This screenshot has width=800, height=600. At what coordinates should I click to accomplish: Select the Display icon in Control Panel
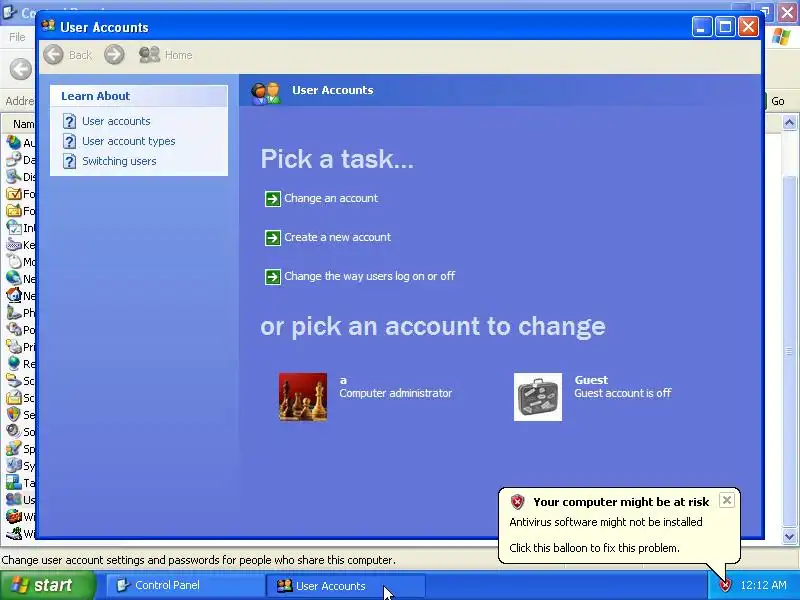[x=14, y=177]
